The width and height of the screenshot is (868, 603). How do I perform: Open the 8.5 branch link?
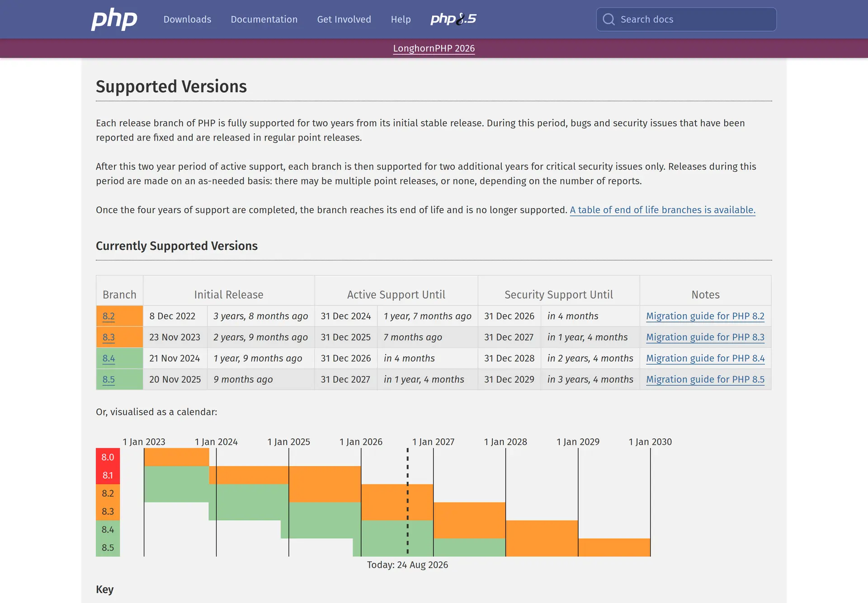[108, 380]
